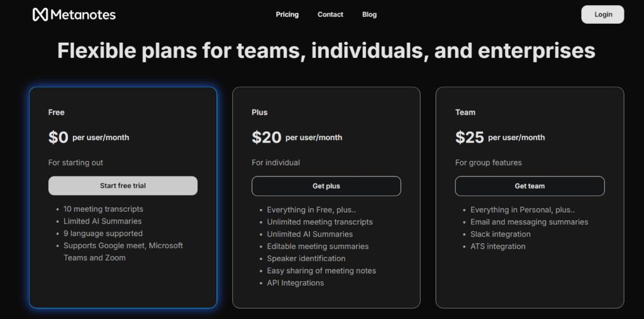This screenshot has width=644, height=319.
Task: Select the Get team button
Action: [x=530, y=186]
